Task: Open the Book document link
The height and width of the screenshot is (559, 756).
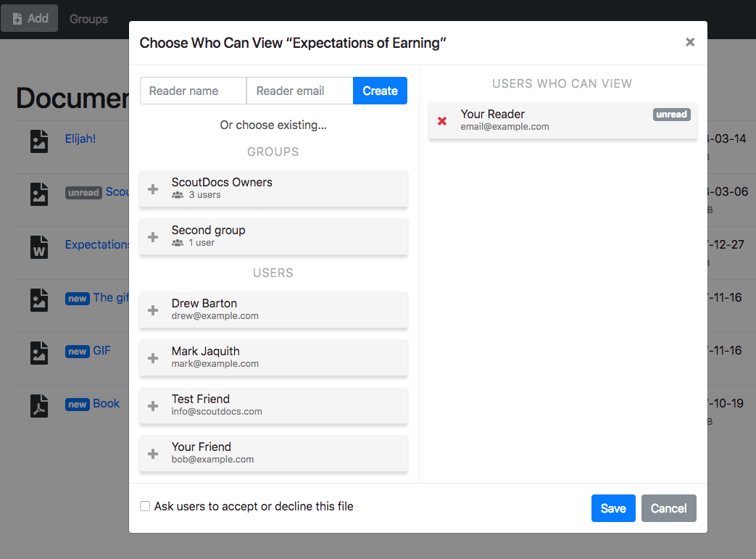Action: pyautogui.click(x=105, y=403)
